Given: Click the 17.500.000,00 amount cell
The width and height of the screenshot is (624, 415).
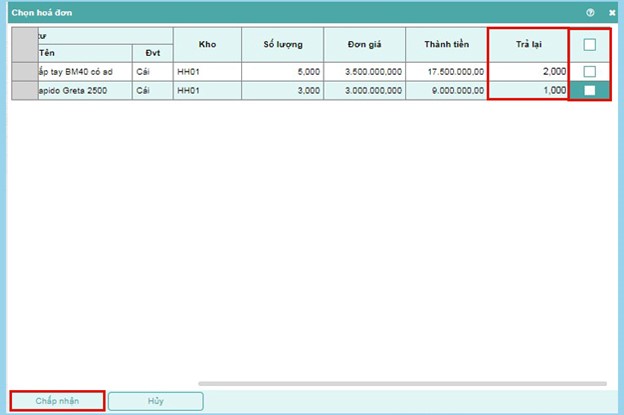Looking at the screenshot, I should (x=446, y=71).
